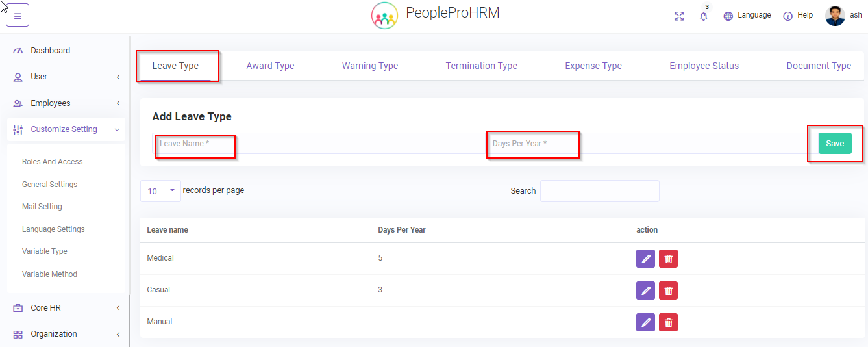Screen dimensions: 868x347
Task: Open records per page dropdown
Action: [x=160, y=191]
